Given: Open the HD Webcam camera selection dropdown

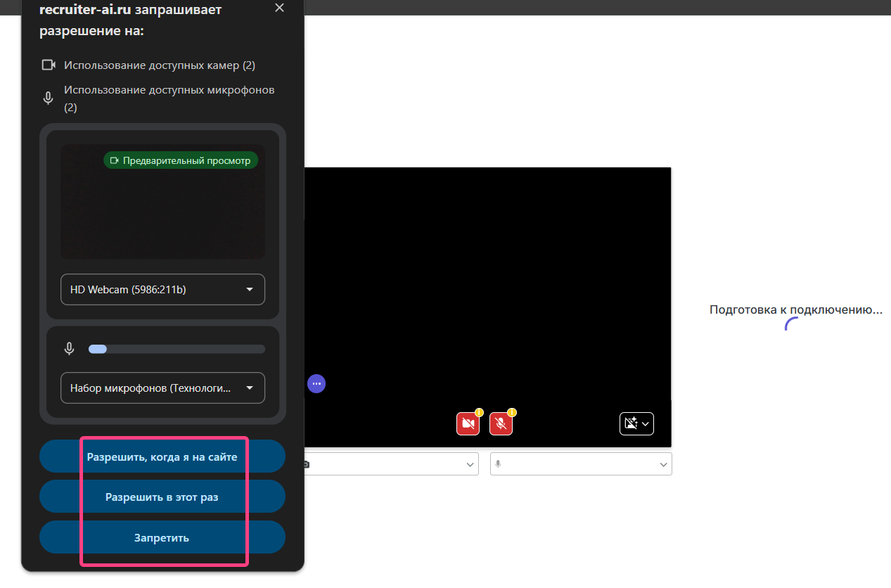Looking at the screenshot, I should 162,289.
